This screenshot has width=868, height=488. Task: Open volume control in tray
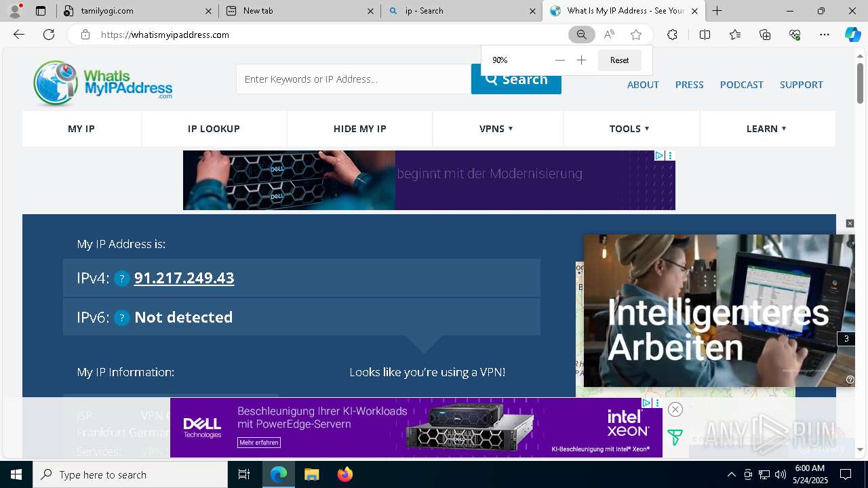click(781, 474)
